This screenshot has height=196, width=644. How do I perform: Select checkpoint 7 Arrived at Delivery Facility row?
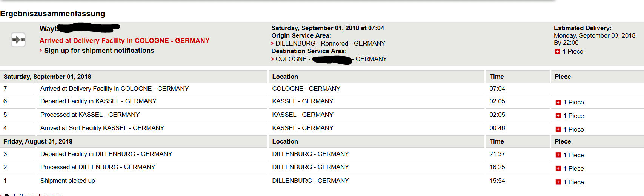[x=322, y=89]
